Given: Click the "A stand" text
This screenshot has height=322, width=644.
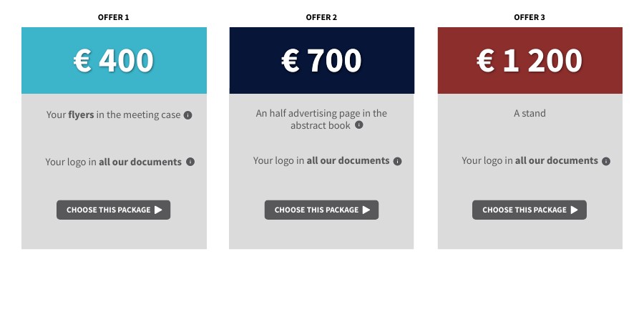Looking at the screenshot, I should pos(530,113).
